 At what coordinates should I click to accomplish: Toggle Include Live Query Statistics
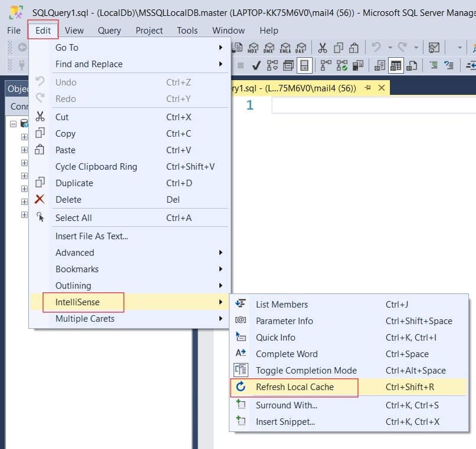(342, 65)
